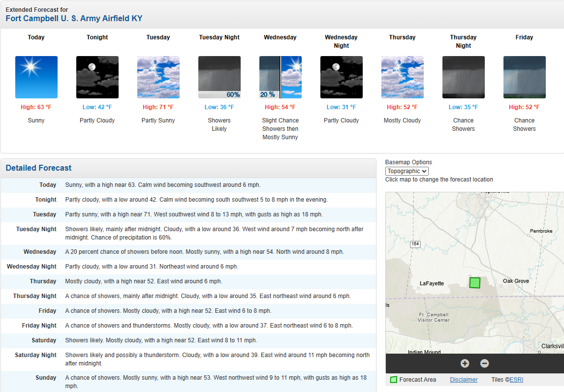This screenshot has width=564, height=392.
Task: Click Thursday Night chance showers icon
Action: coord(464,77)
